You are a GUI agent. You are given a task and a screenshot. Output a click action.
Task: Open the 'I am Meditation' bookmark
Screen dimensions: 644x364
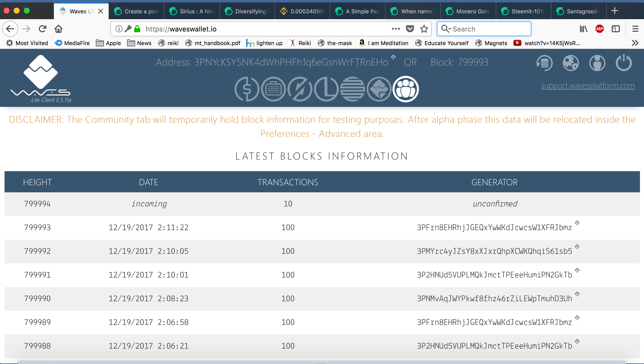point(384,43)
